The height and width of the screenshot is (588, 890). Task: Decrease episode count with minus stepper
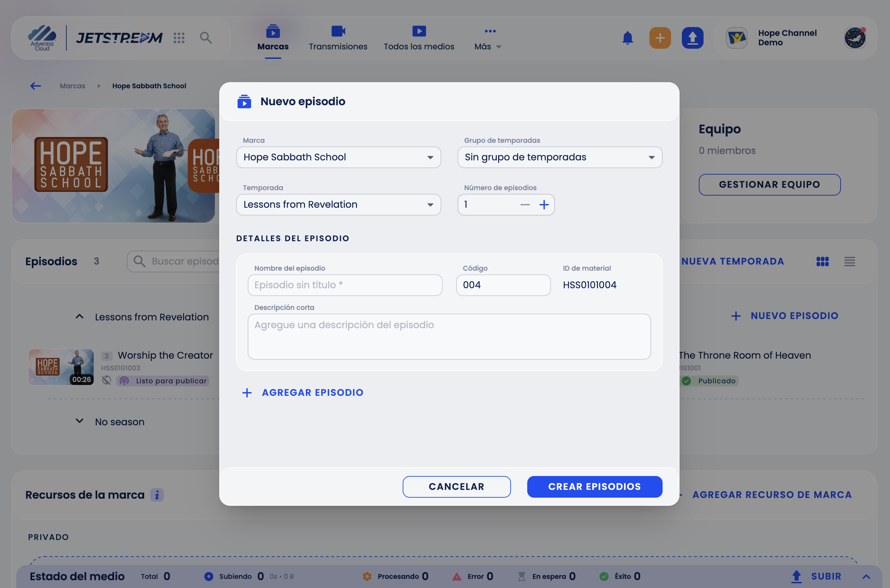click(x=525, y=205)
